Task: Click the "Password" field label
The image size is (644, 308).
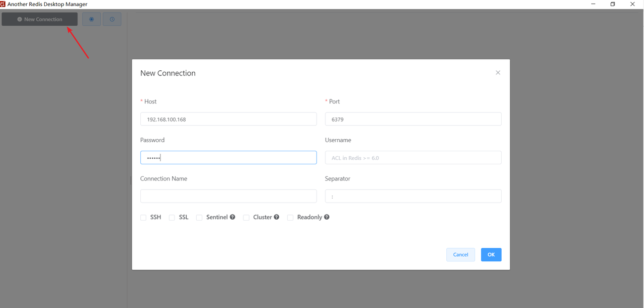Action: (x=152, y=140)
